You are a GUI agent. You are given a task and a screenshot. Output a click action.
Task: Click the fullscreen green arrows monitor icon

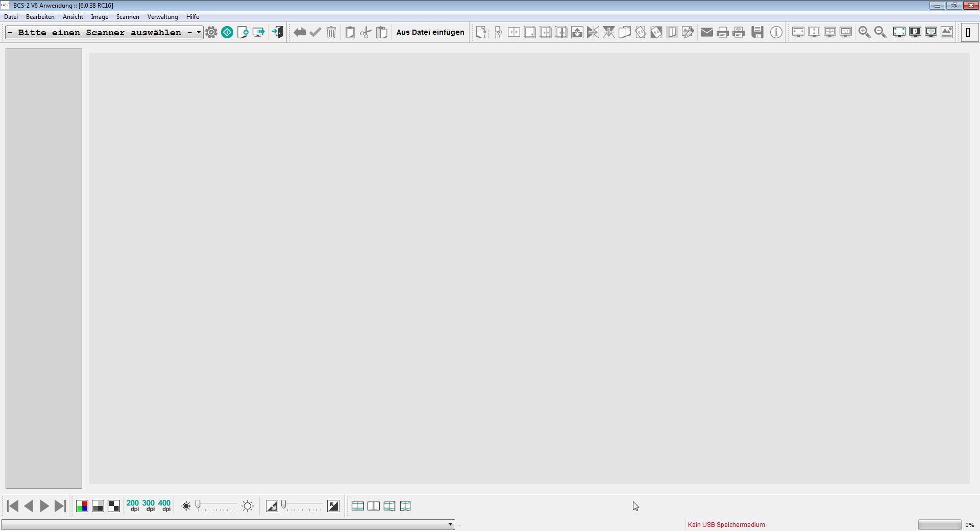(899, 32)
